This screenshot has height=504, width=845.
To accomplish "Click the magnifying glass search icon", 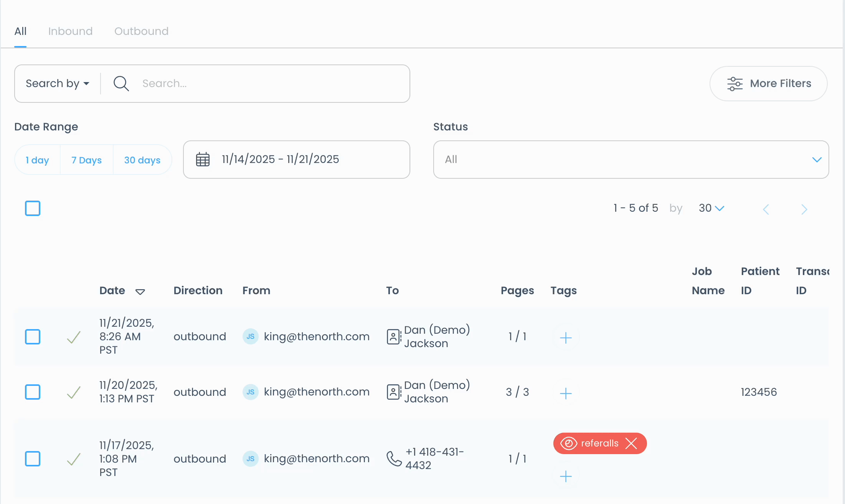I will point(121,83).
